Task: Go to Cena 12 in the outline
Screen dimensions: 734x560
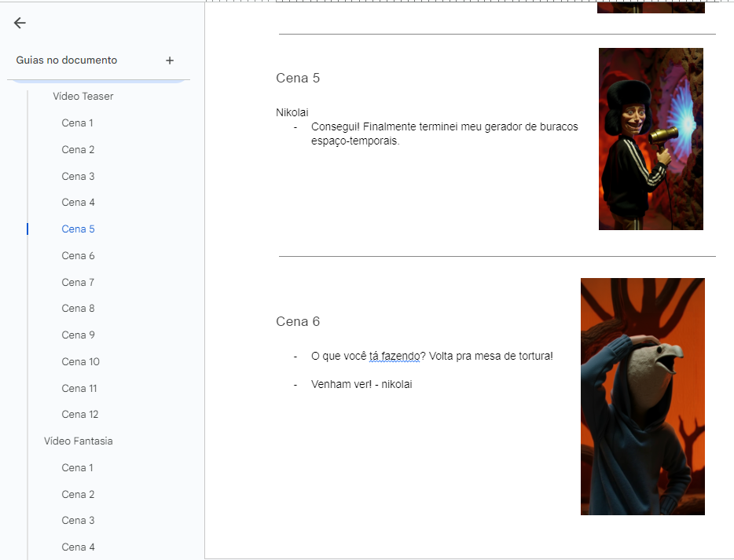Action: (80, 415)
